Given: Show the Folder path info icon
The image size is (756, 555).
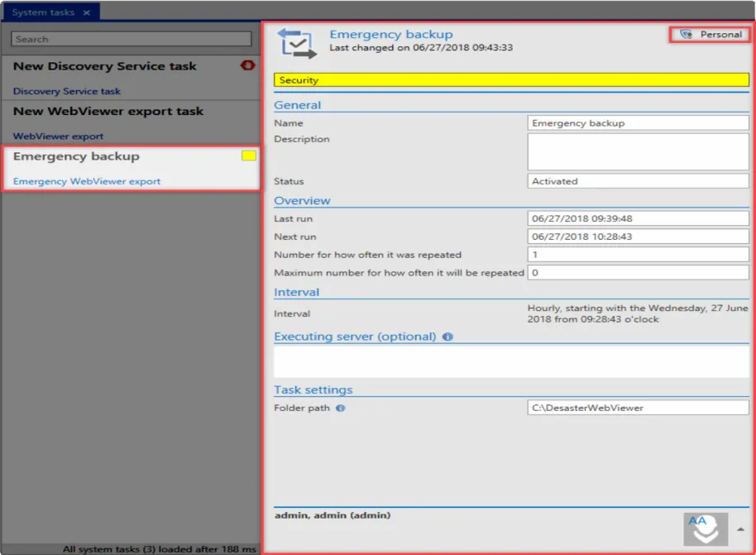Looking at the screenshot, I should pyautogui.click(x=341, y=408).
